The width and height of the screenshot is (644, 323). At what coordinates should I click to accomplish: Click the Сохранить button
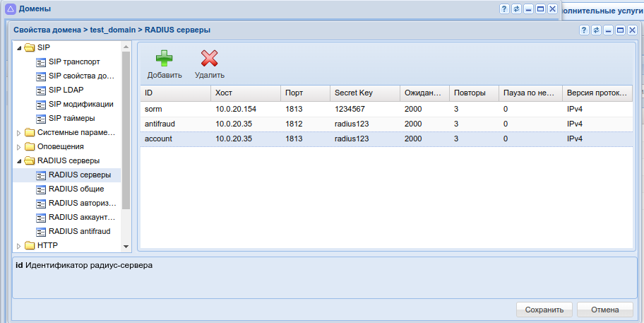pyautogui.click(x=544, y=310)
